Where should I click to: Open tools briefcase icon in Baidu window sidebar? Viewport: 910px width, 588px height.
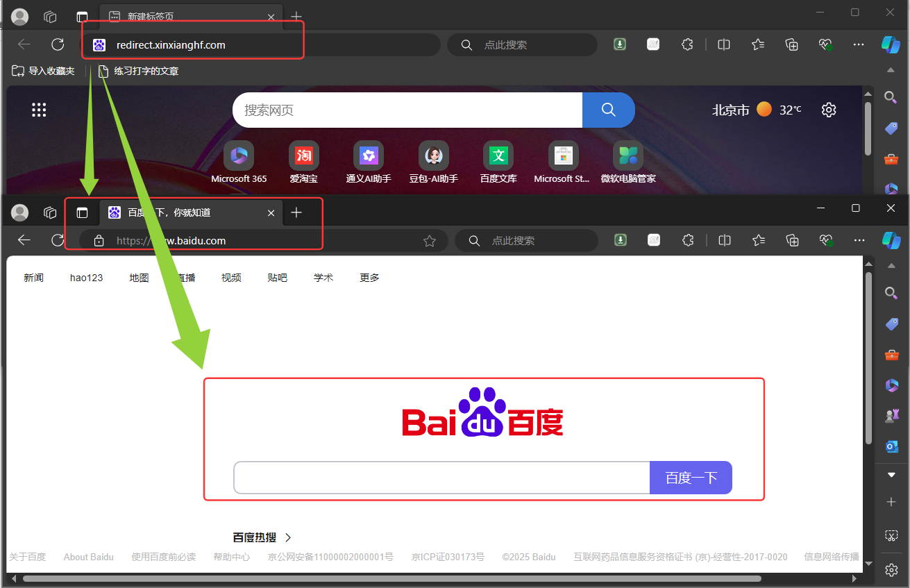tap(891, 355)
